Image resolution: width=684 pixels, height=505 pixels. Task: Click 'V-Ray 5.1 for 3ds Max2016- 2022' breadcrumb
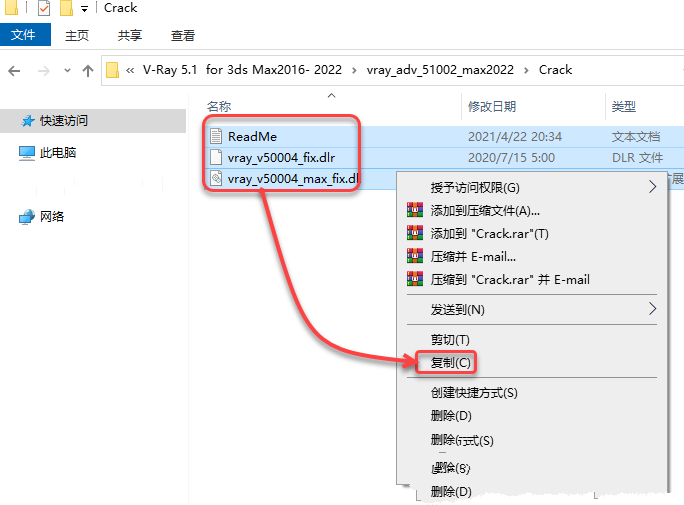pyautogui.click(x=242, y=70)
